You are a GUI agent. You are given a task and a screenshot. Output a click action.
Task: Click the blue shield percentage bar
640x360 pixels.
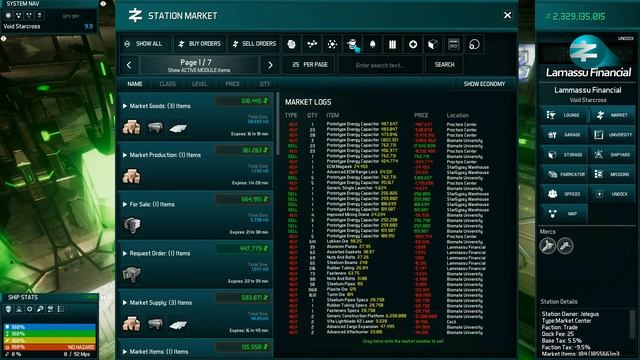(50, 327)
